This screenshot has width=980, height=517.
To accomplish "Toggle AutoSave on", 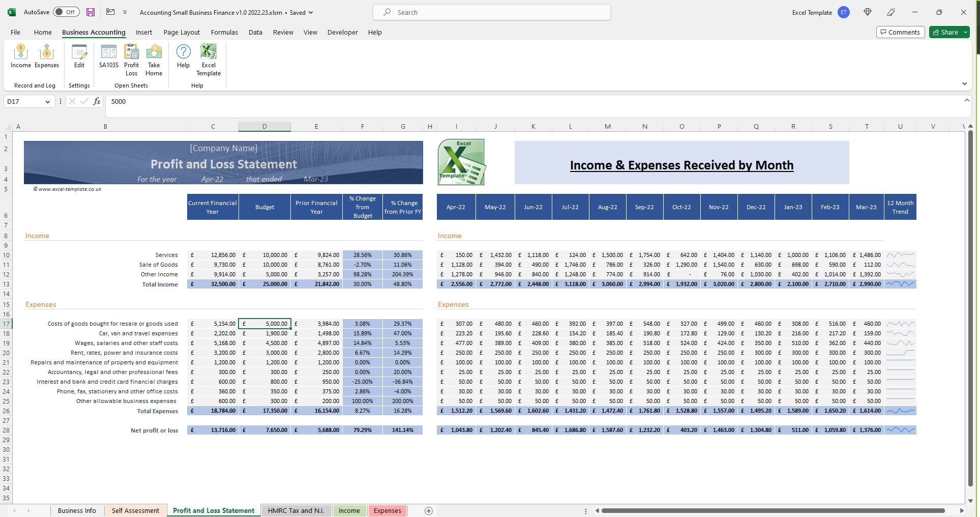I will [x=66, y=12].
